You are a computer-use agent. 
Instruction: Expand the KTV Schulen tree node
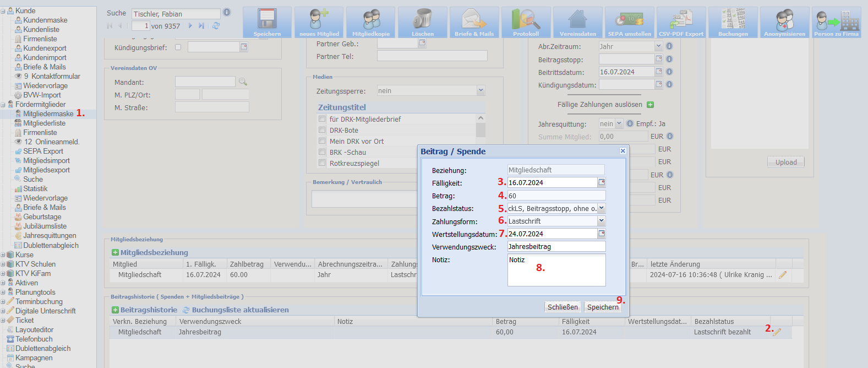[3, 264]
